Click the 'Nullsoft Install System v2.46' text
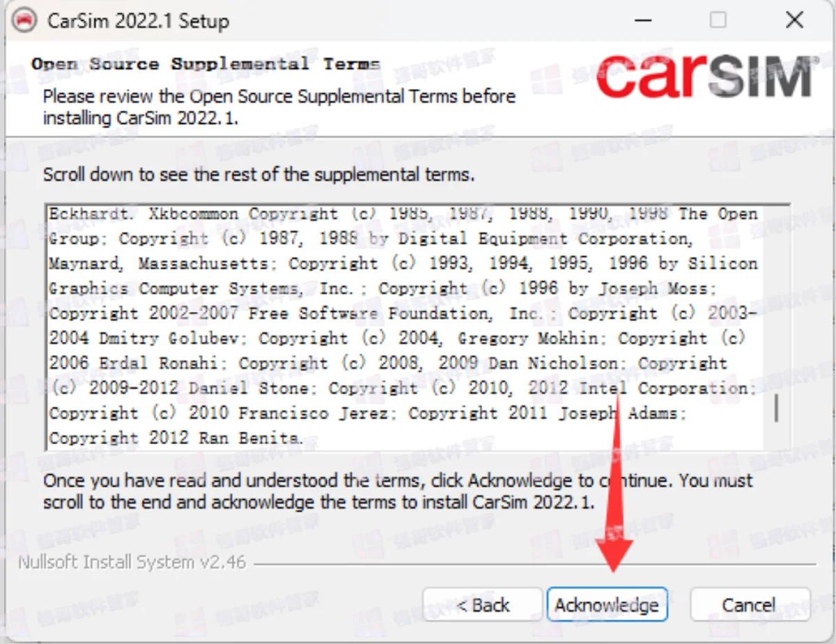The image size is (836, 644). pyautogui.click(x=132, y=562)
